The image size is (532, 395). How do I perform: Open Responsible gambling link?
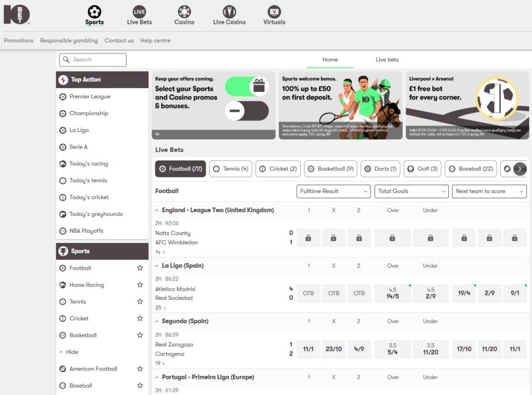coord(69,40)
